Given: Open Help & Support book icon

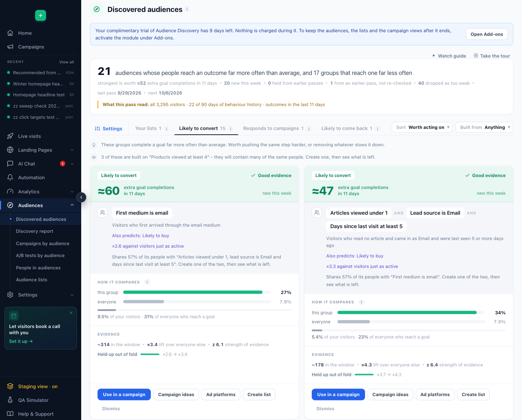Looking at the screenshot, I should [x=10, y=414].
